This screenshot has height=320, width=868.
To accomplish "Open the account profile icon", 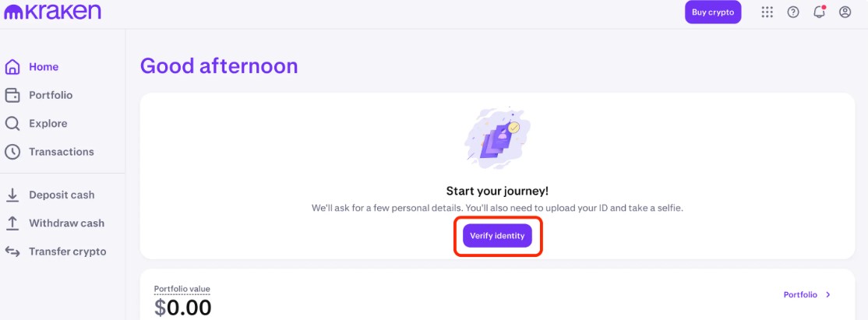I will tap(845, 12).
